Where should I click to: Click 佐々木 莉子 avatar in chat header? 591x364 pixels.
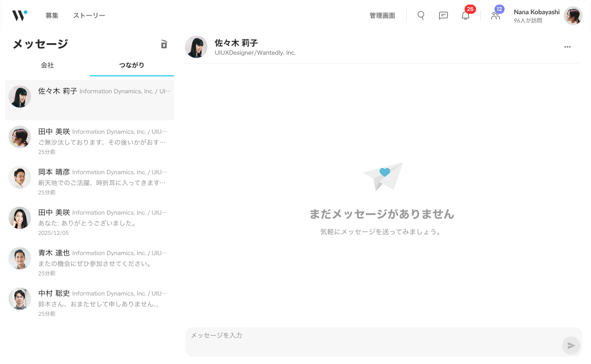tap(196, 47)
